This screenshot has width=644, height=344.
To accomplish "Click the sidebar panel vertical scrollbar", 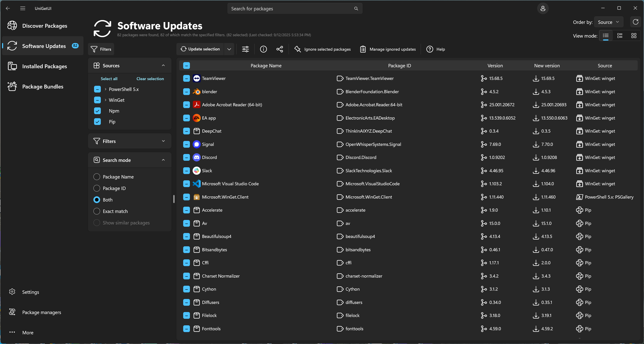I will point(174,199).
